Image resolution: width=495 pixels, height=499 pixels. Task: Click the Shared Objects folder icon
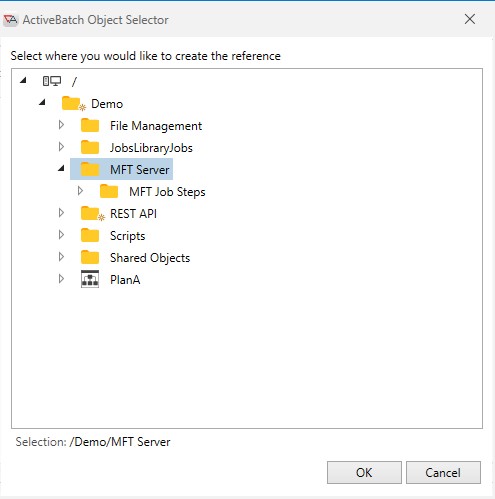click(90, 258)
